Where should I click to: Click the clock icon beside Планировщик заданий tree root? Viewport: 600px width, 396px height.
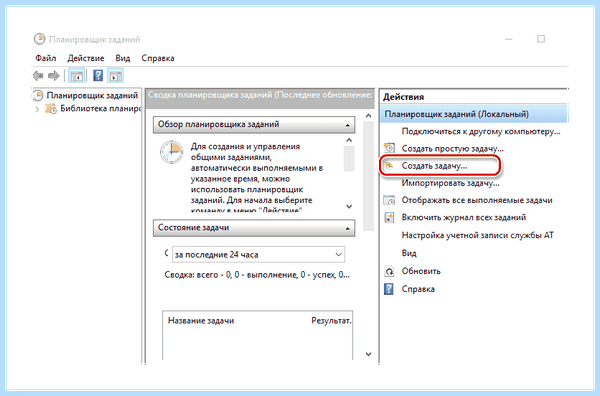click(x=38, y=95)
